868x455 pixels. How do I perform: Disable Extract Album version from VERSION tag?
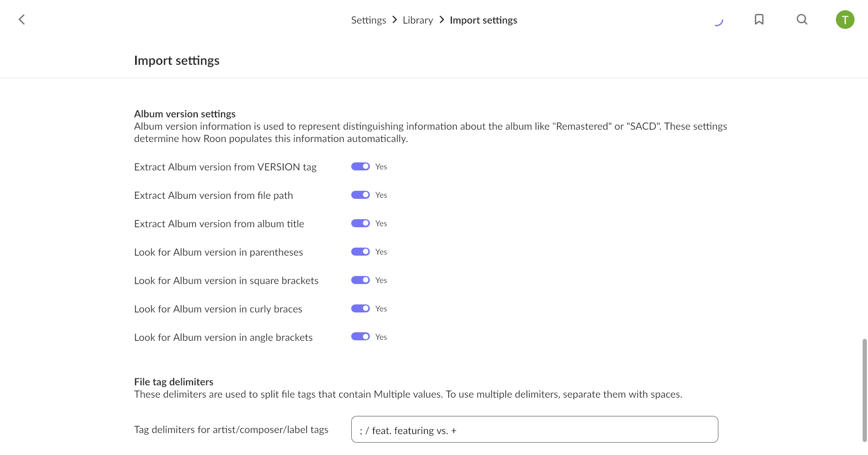click(360, 167)
